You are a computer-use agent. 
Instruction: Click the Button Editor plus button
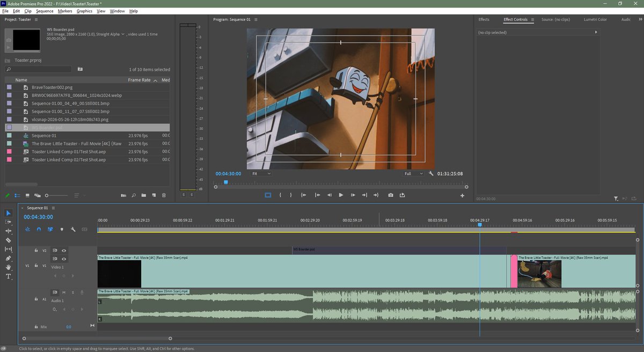point(462,195)
